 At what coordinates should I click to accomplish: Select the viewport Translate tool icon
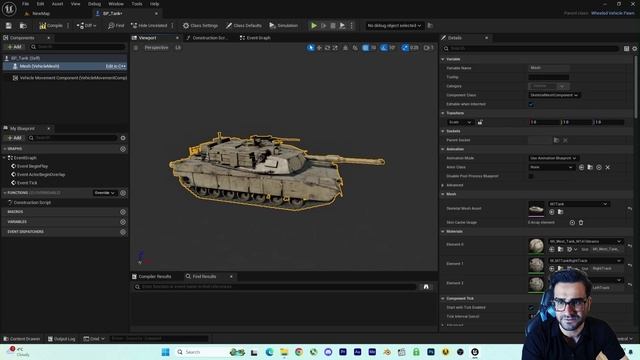319,48
